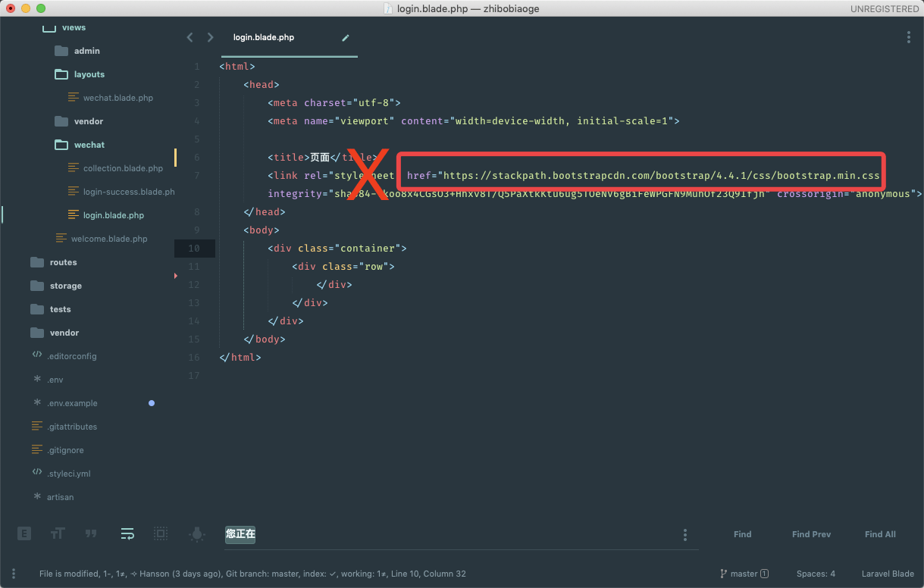Open login-success.blade.php file

(129, 192)
